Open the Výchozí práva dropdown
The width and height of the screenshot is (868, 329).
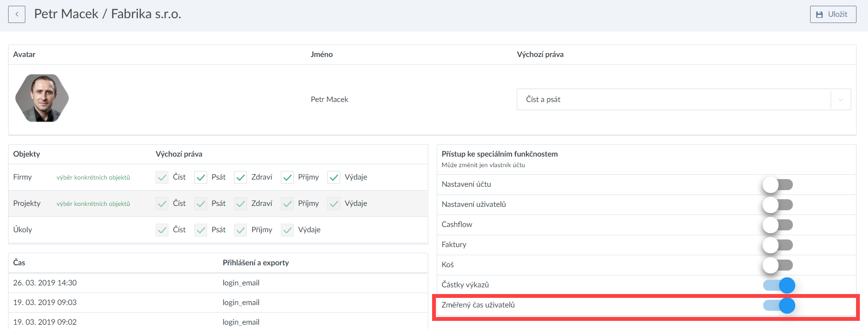pyautogui.click(x=674, y=100)
